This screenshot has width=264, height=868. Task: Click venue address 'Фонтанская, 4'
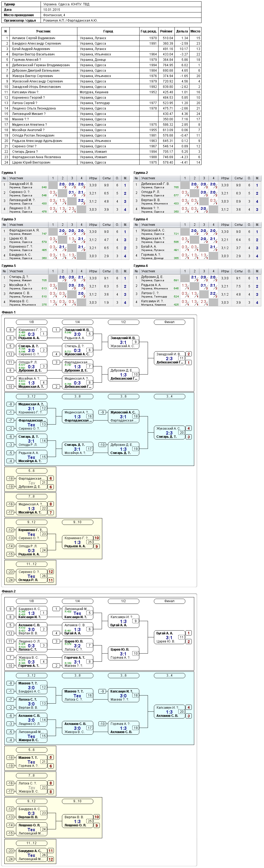54,15
